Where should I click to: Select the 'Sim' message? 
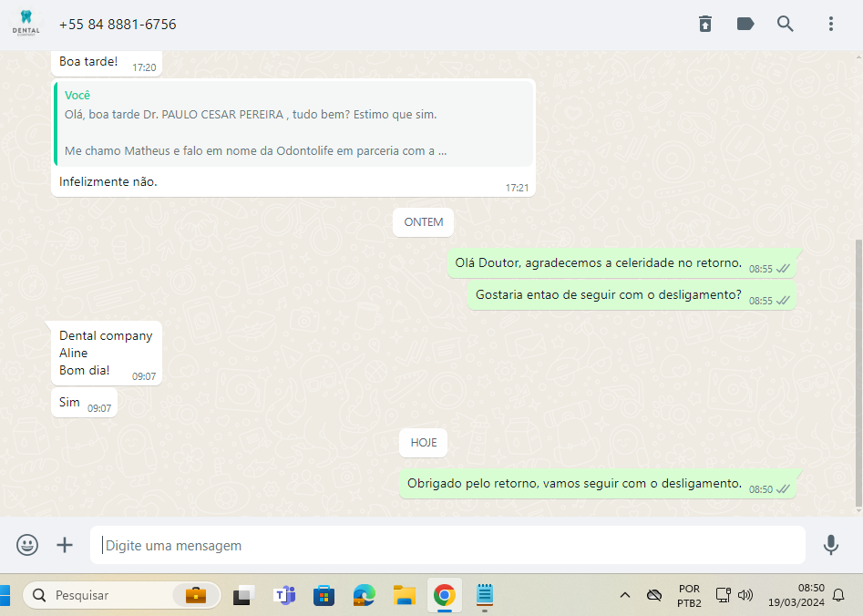pos(84,403)
